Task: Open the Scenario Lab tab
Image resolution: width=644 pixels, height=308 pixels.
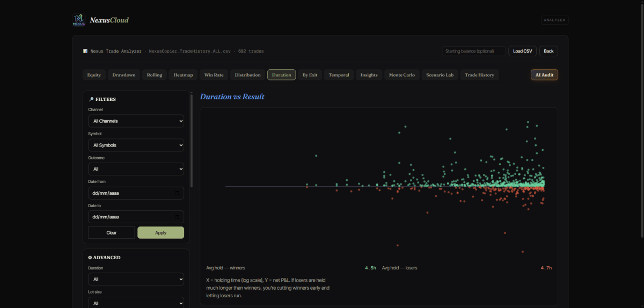Action: point(440,75)
